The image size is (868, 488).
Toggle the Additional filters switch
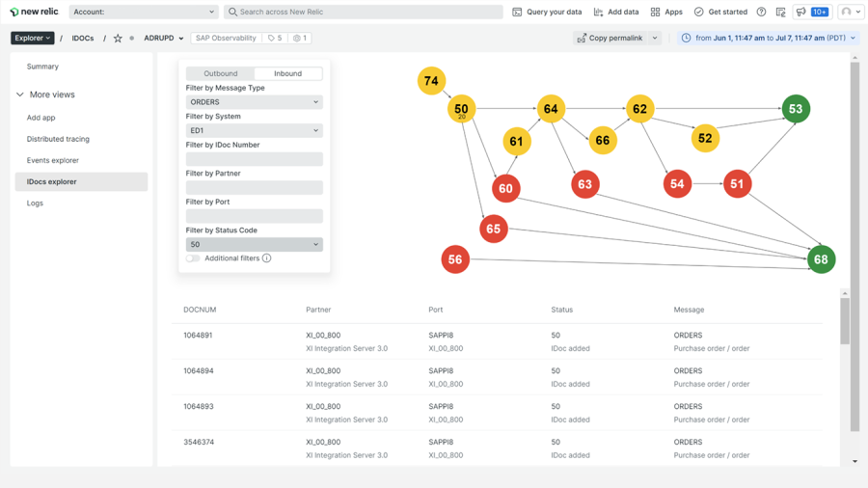193,258
